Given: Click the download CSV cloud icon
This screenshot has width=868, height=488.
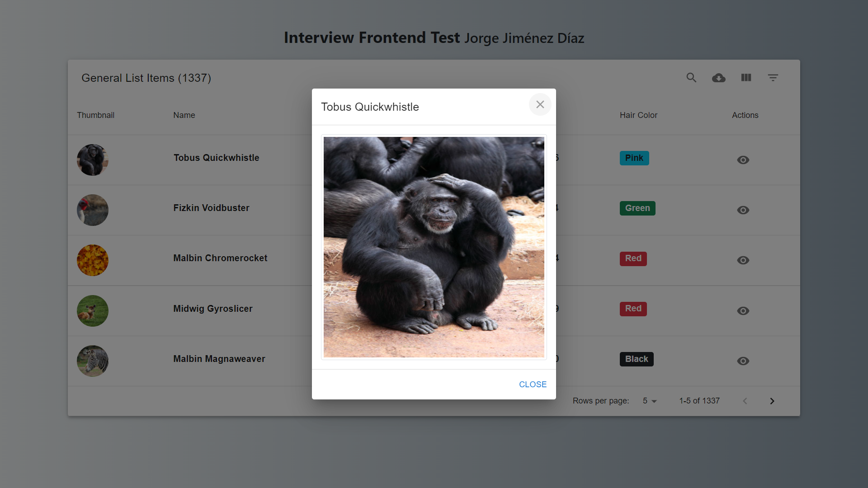Looking at the screenshot, I should click(x=718, y=78).
